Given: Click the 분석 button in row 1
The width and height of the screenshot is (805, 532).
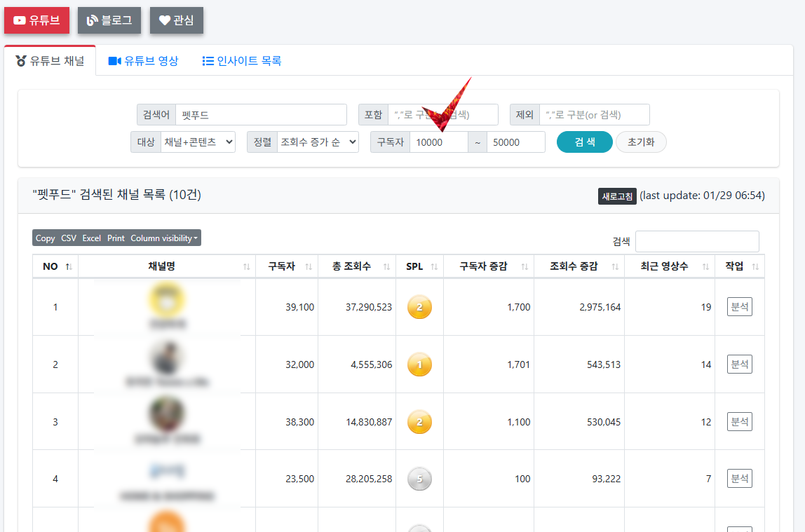Looking at the screenshot, I should (x=739, y=306).
